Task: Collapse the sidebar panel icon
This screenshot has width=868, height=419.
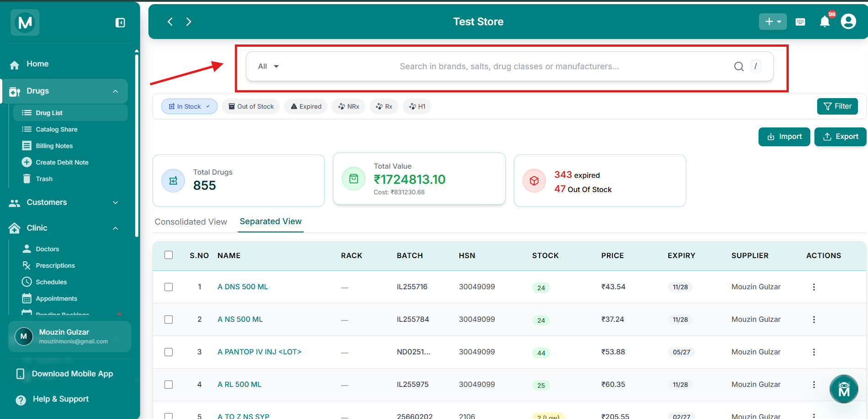Action: point(120,23)
